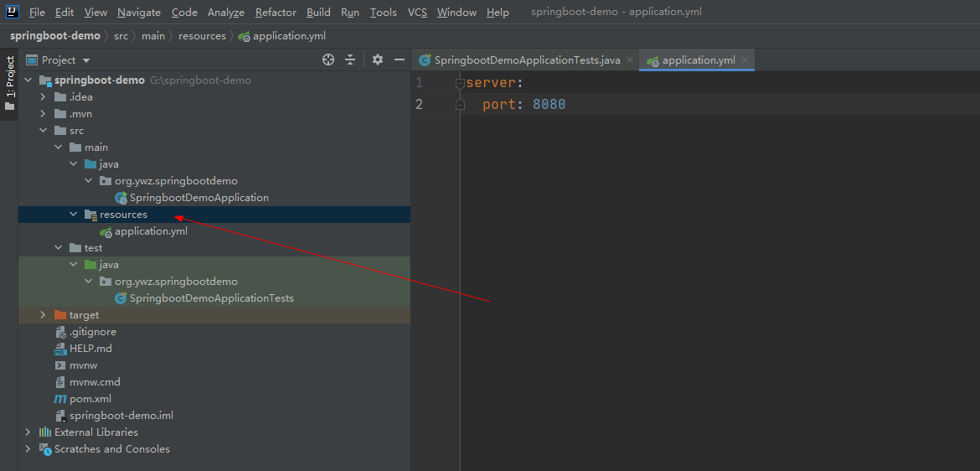The image size is (980, 471).
Task: Expand the target folder chevron
Action: [x=43, y=315]
